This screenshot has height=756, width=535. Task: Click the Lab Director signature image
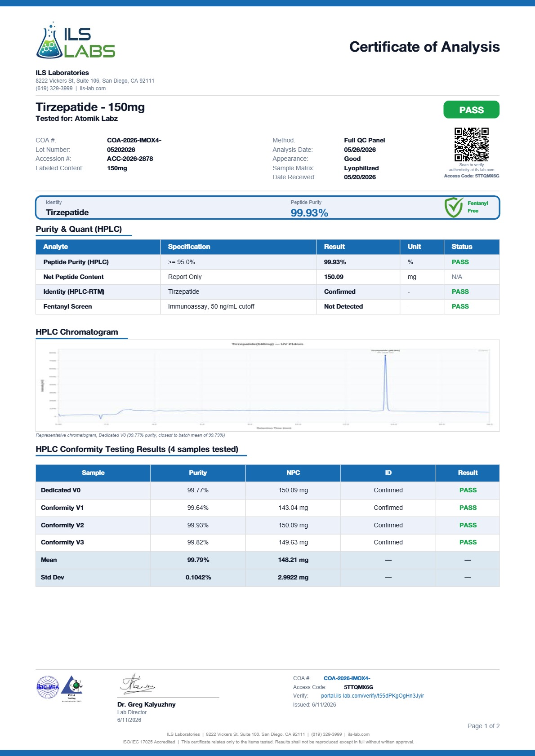coord(138,684)
